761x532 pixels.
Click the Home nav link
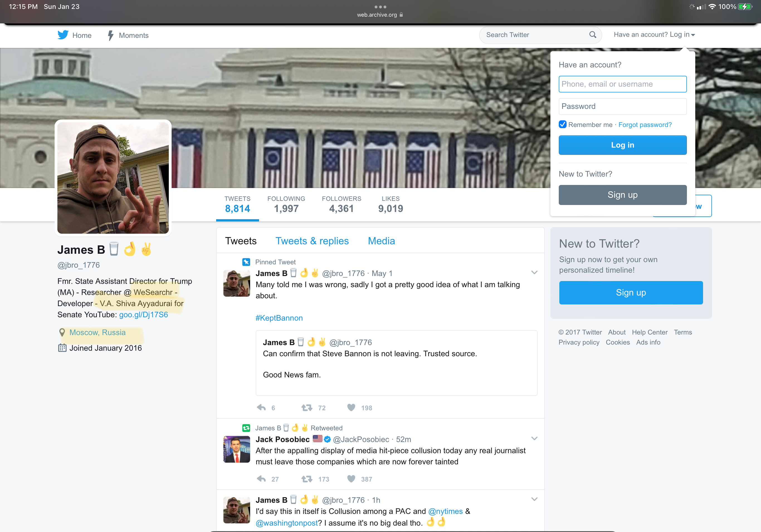point(82,35)
